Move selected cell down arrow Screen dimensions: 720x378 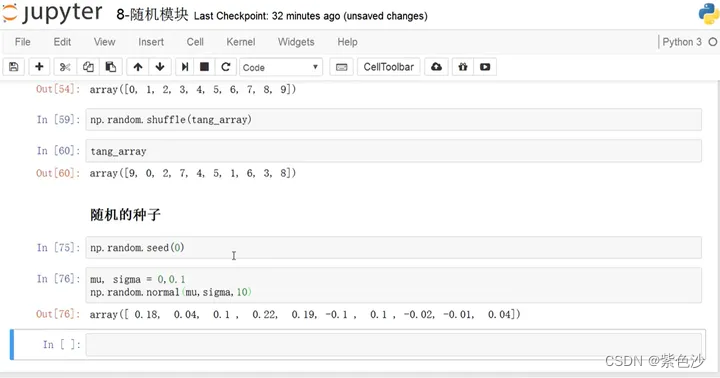(x=160, y=67)
